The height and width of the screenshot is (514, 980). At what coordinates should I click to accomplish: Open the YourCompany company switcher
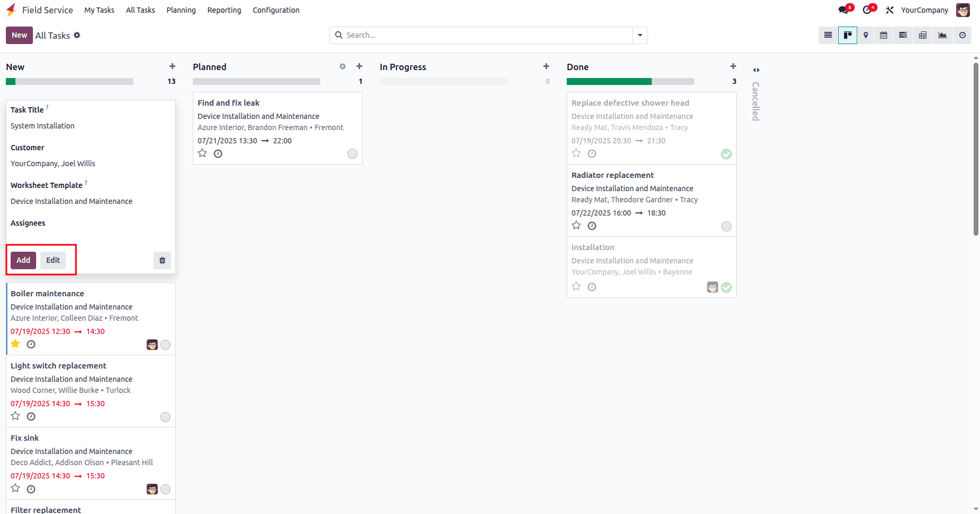click(x=924, y=10)
